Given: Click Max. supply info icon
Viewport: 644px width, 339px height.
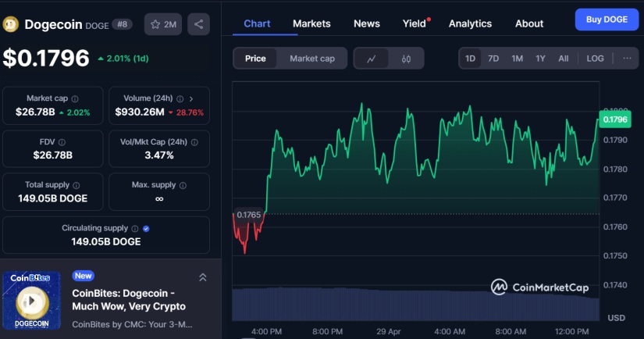Looking at the screenshot, I should pos(183,185).
